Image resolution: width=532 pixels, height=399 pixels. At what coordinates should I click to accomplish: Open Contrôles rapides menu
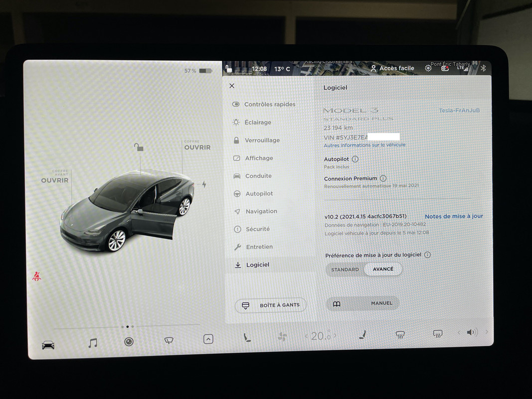coord(270,104)
